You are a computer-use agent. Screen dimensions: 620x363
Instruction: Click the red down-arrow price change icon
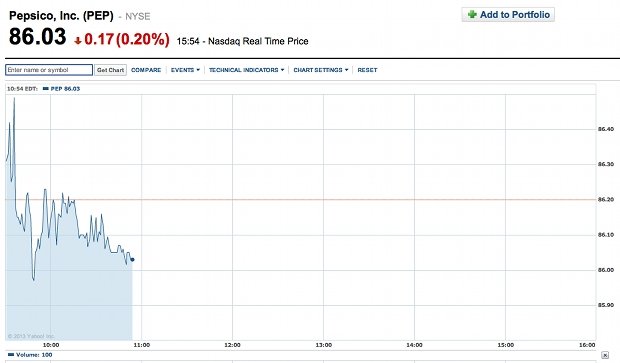tap(78, 40)
